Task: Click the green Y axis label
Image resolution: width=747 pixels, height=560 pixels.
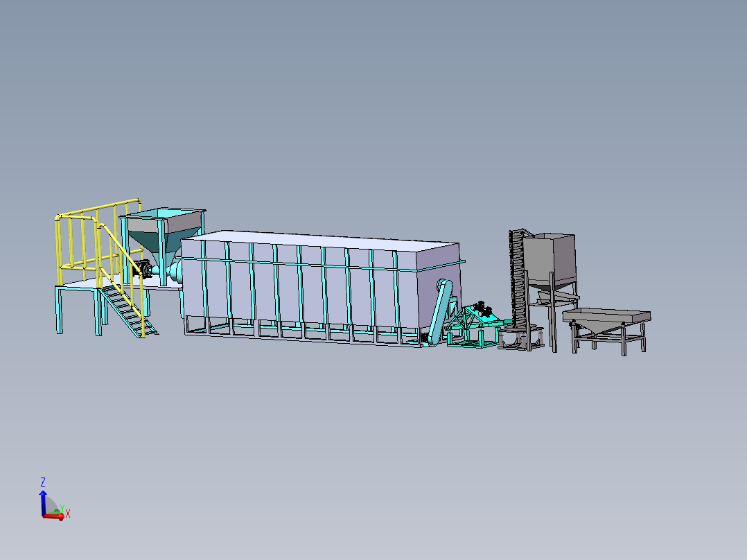Action: [62, 509]
